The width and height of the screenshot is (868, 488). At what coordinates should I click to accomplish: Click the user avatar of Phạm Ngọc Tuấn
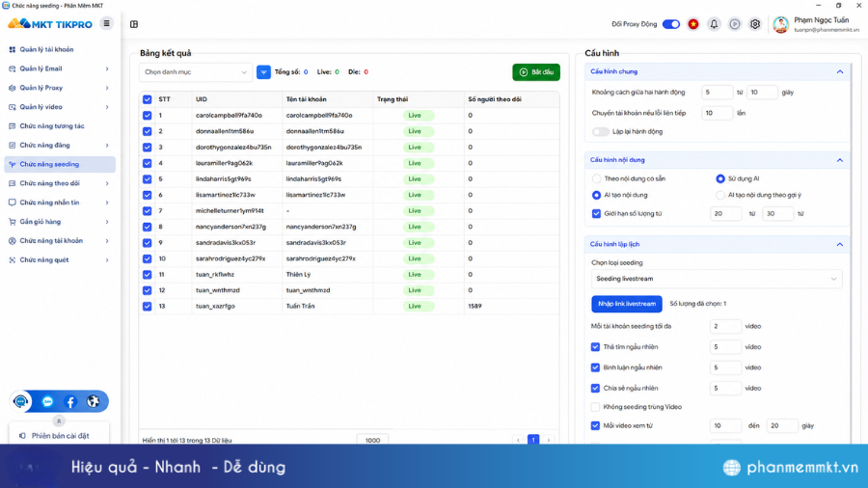tap(780, 24)
